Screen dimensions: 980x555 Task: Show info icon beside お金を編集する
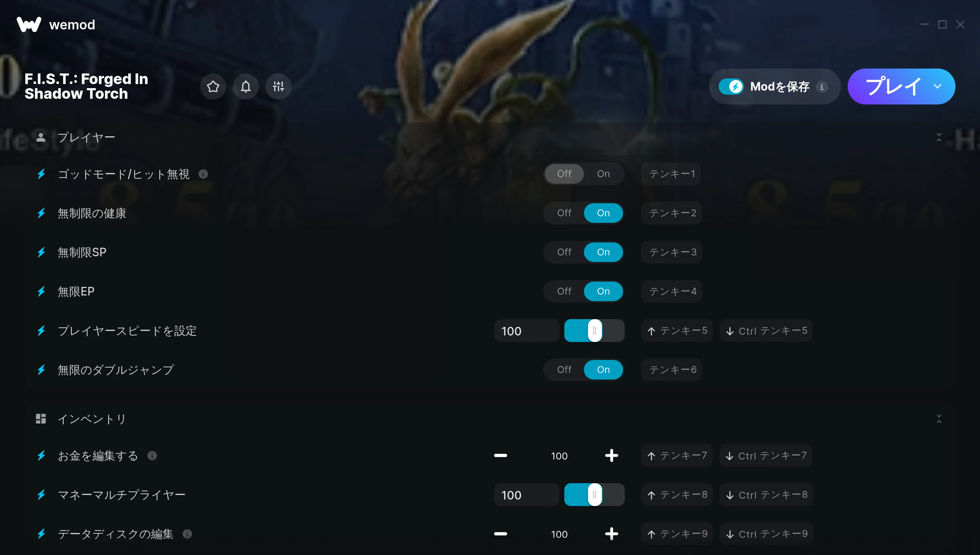(x=152, y=456)
